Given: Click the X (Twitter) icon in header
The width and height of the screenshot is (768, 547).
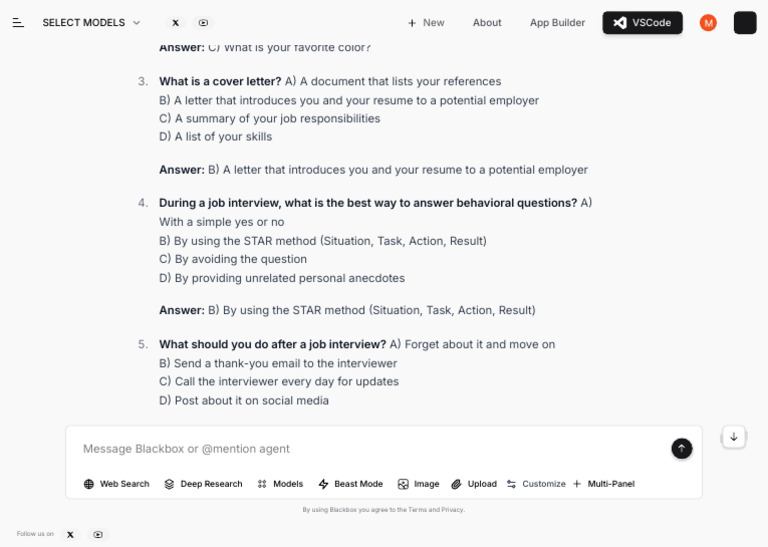Looking at the screenshot, I should (176, 23).
